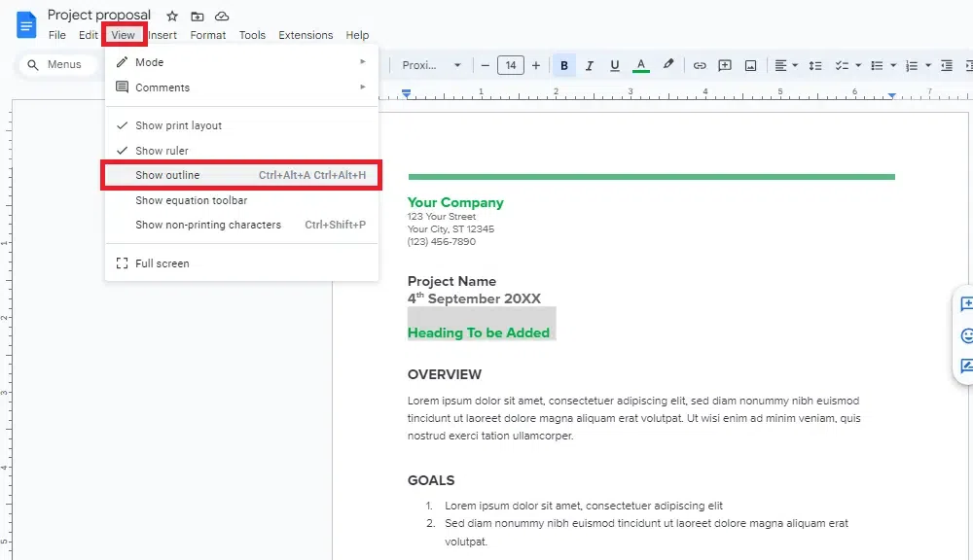Enable Show non-printing characters

(x=241, y=225)
